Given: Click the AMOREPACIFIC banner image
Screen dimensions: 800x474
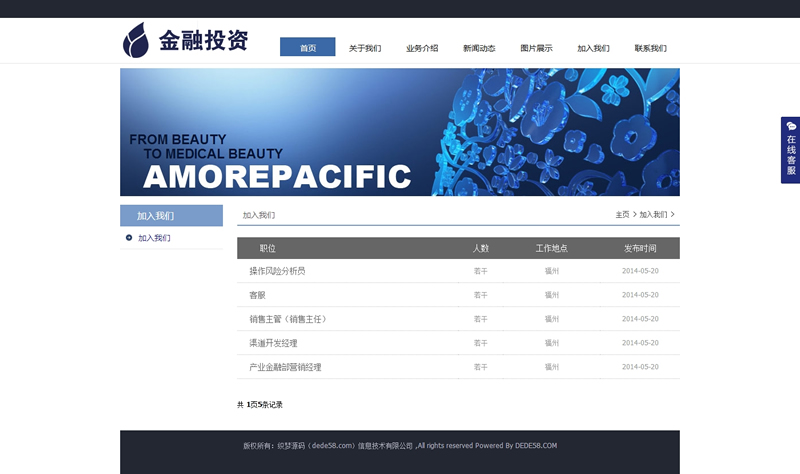Looking at the screenshot, I should coord(400,132).
